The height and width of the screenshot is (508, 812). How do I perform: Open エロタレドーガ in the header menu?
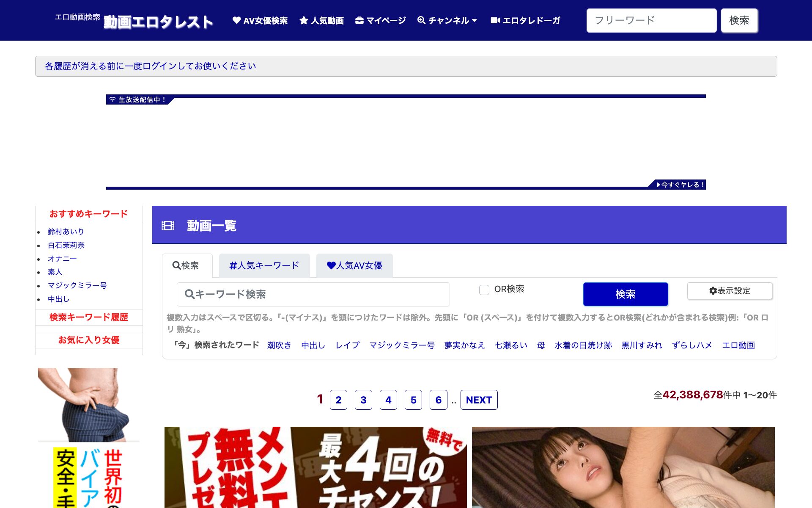(525, 20)
